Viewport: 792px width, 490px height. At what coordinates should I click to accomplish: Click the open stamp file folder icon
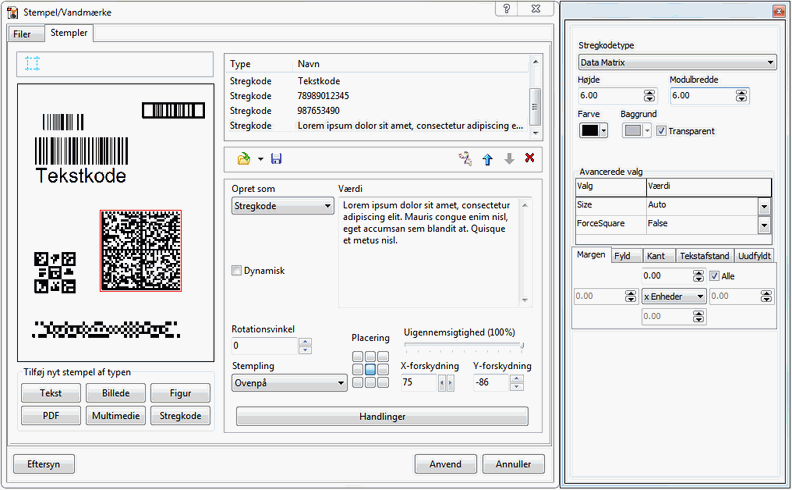(243, 159)
